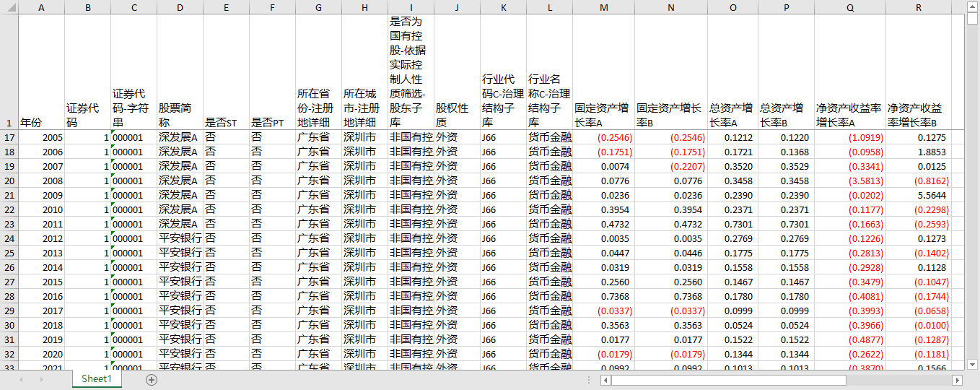Select column R header
980x390 pixels.
click(x=918, y=7)
